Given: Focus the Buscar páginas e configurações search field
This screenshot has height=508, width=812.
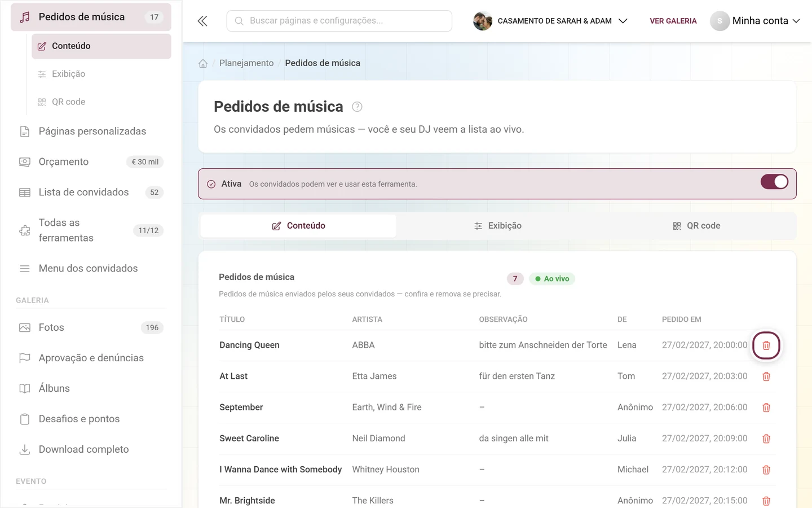Looking at the screenshot, I should [339, 21].
